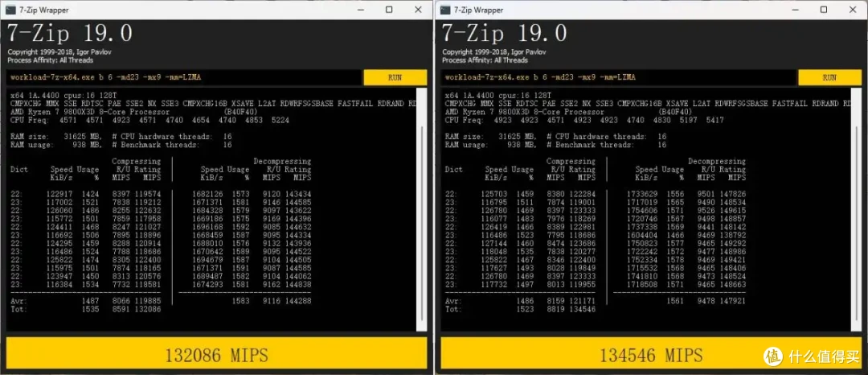Image resolution: width=868 pixels, height=375 pixels.
Task: Click the left window's title bar app icon
Action: pos(10,10)
